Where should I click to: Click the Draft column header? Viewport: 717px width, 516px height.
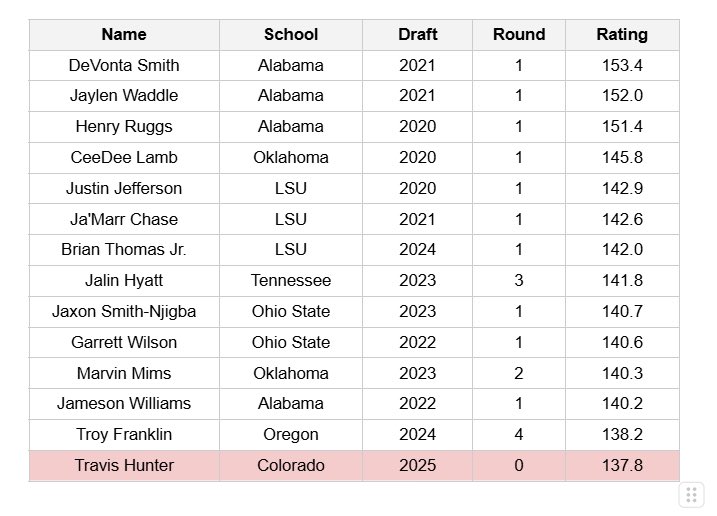point(417,35)
